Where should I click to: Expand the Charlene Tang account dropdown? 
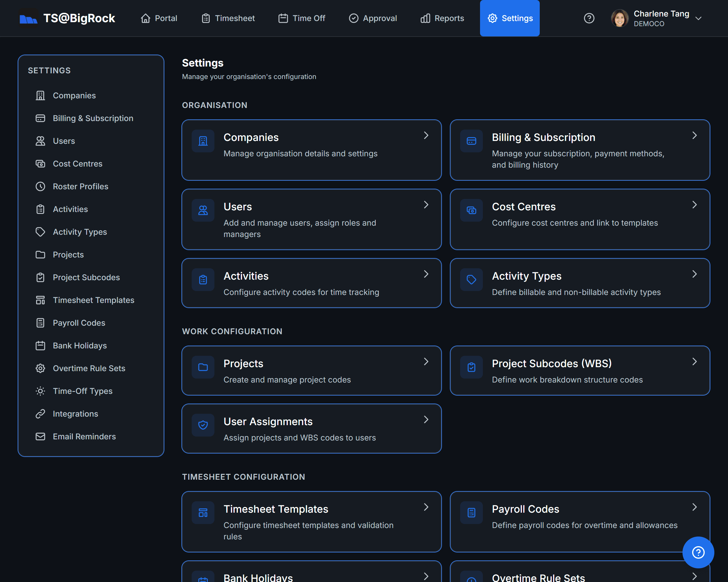pos(699,18)
